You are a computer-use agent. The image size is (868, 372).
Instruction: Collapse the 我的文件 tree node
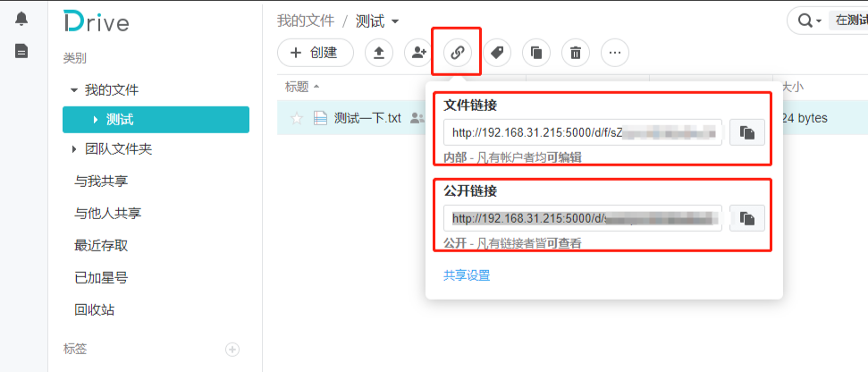pyautogui.click(x=74, y=90)
